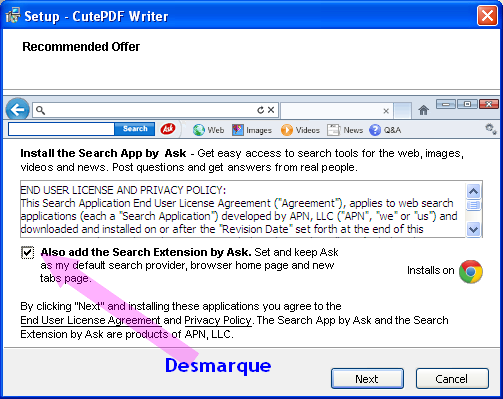Click the Chrome logo icon

(471, 272)
